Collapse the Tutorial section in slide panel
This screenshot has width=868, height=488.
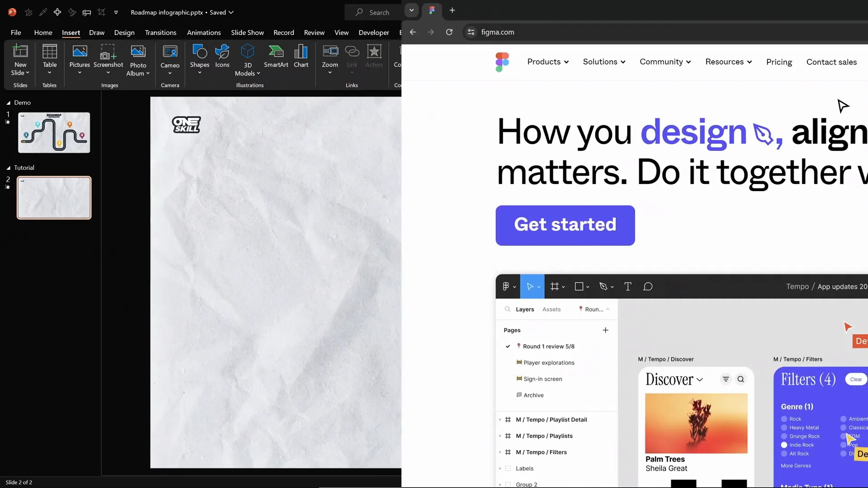pyautogui.click(x=8, y=168)
